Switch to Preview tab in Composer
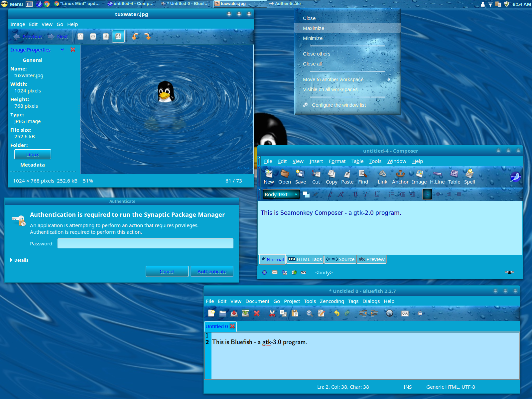 tap(371, 259)
